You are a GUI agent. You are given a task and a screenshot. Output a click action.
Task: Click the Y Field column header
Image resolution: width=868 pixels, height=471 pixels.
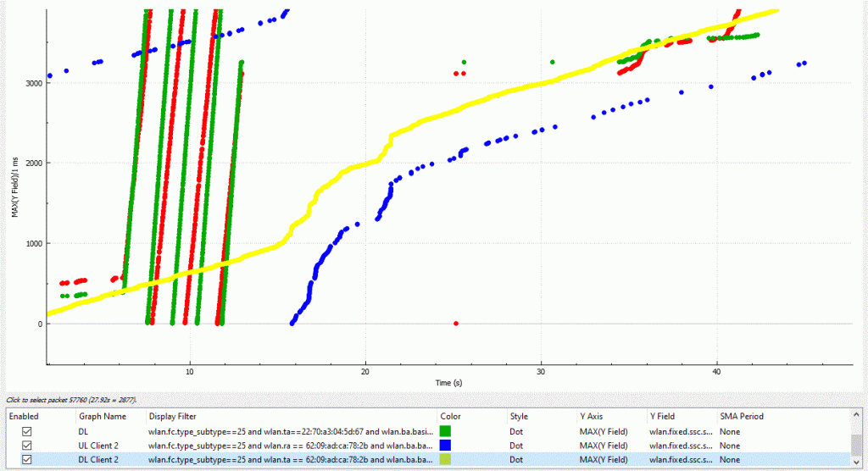point(664,417)
